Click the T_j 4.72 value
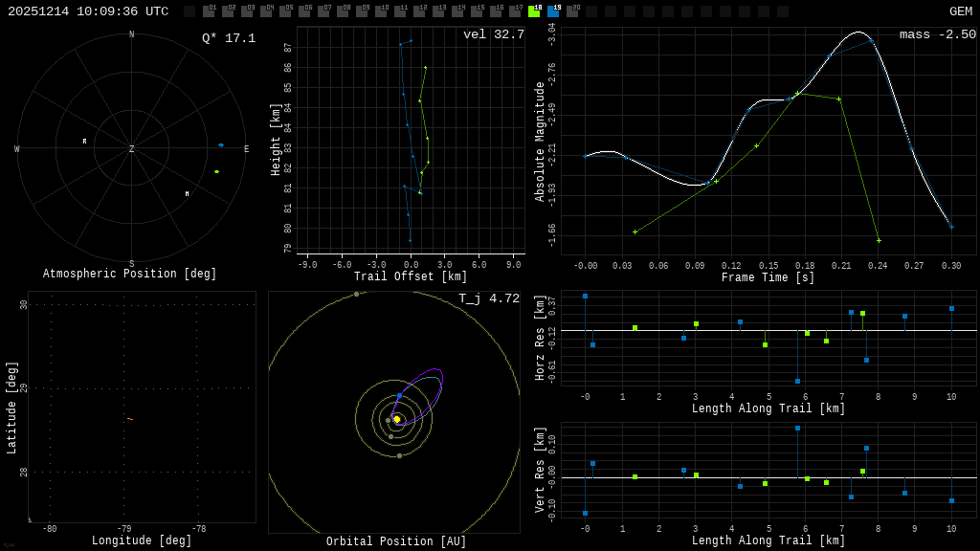The height and width of the screenshot is (551, 980). [x=488, y=298]
